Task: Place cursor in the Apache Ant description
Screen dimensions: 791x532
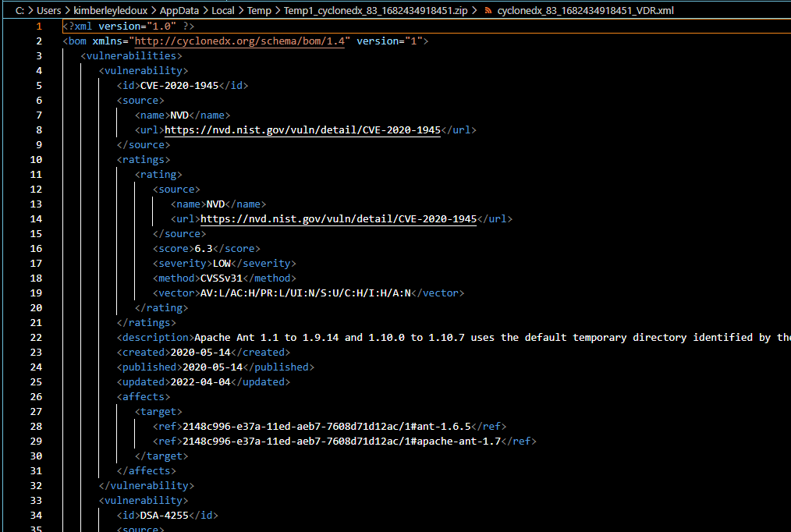Action: tap(468, 338)
